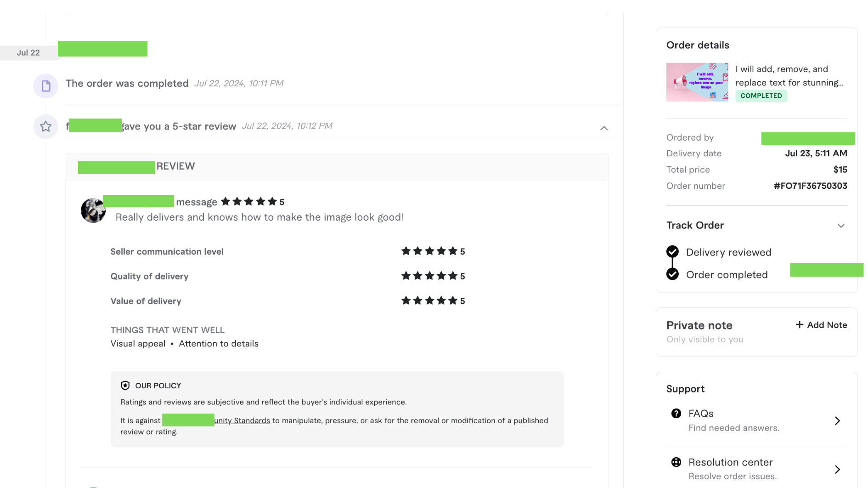Viewport: 868px width, 488px height.
Task: Open FAQs with the right chevron
Action: point(837,421)
